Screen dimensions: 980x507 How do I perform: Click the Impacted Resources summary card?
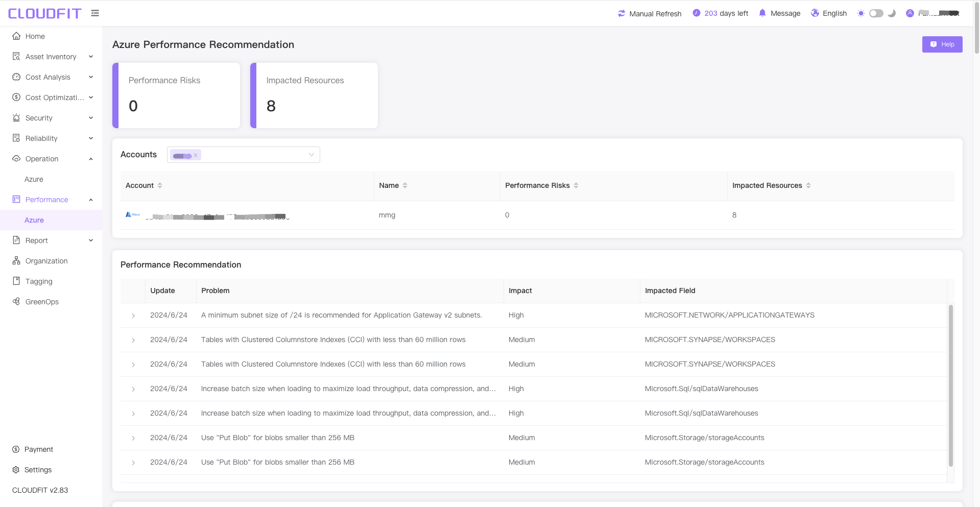pos(314,95)
